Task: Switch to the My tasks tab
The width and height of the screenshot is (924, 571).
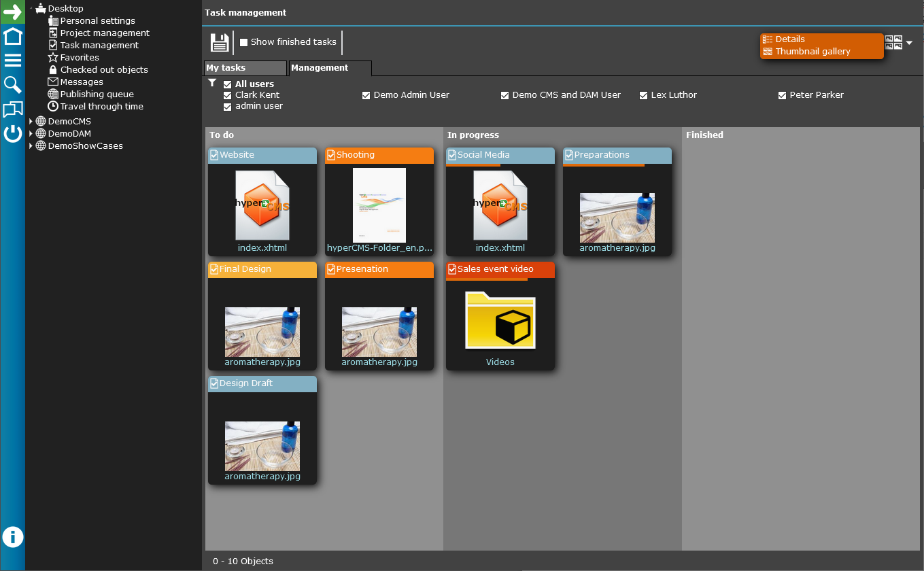Action: tap(245, 68)
